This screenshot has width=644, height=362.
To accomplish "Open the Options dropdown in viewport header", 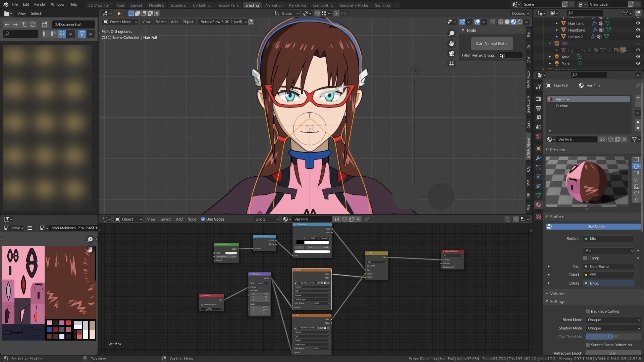I will tap(520, 13).
